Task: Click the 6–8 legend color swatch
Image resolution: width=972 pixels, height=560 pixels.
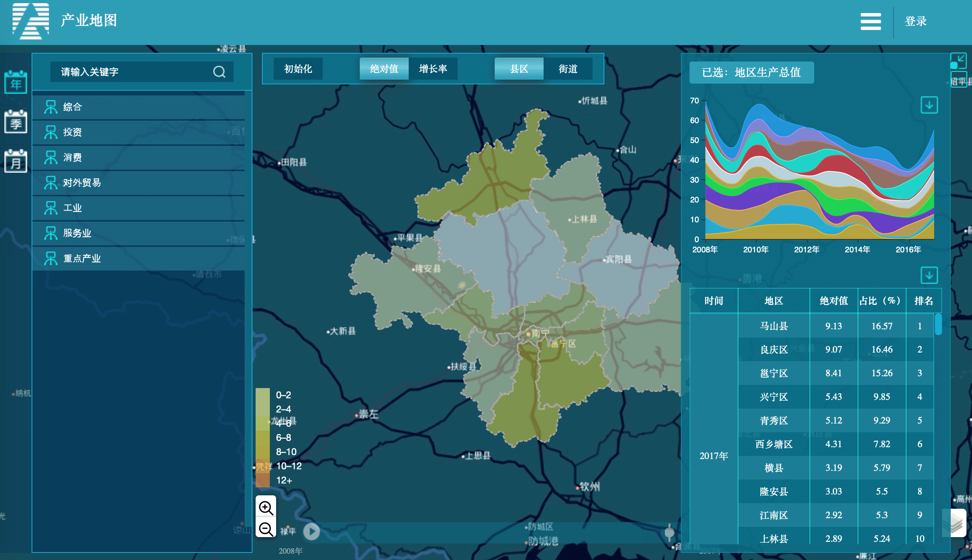Action: (263, 438)
